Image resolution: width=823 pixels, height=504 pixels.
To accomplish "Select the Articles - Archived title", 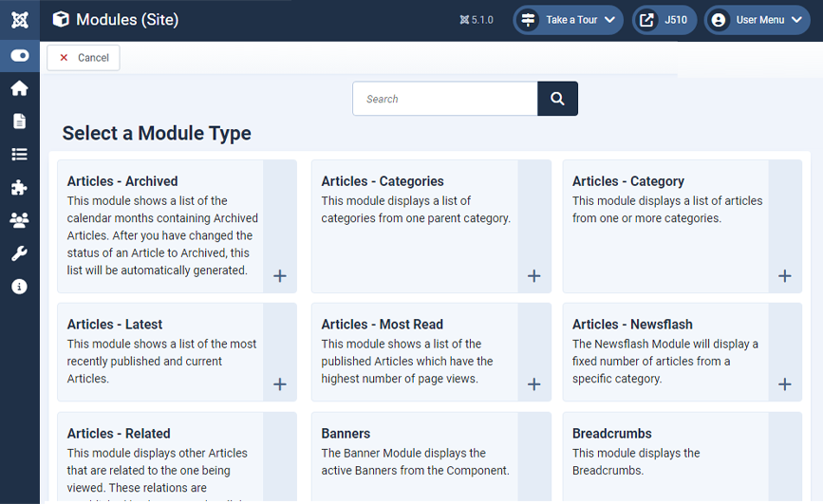I will coord(122,181).
